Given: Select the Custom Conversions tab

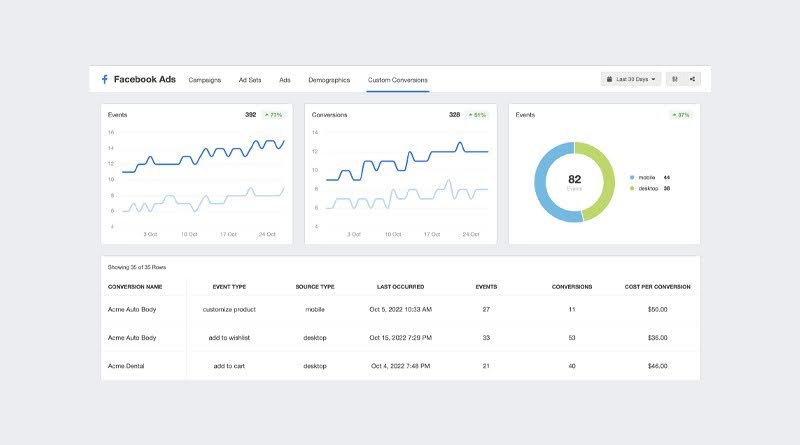Looking at the screenshot, I should point(397,80).
